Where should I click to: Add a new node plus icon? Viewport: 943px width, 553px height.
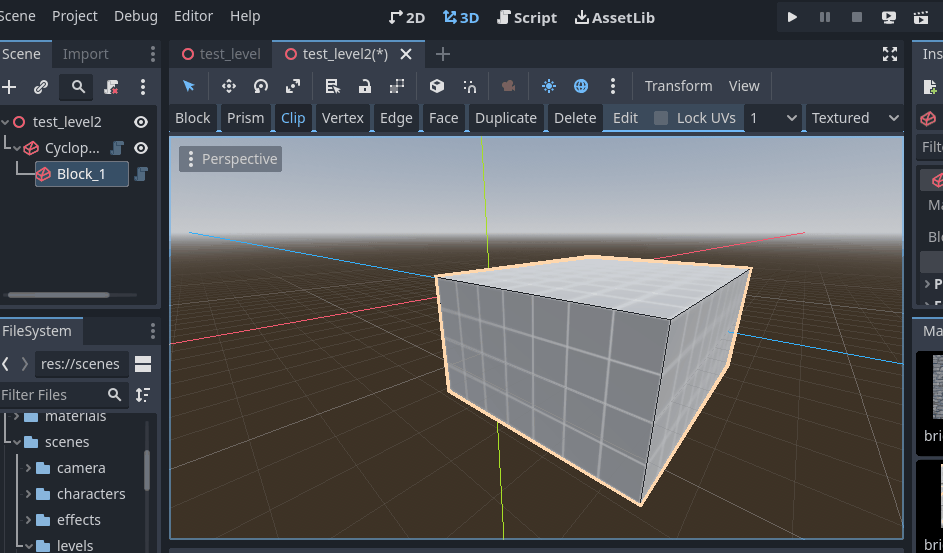click(x=9, y=87)
